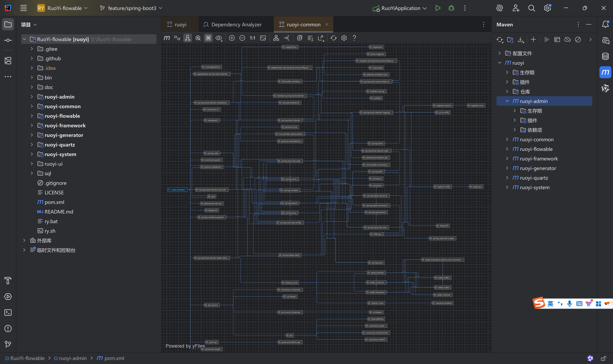Screen dimensions: 613x364
Task: Open the Database tool window
Action: tap(605, 56)
